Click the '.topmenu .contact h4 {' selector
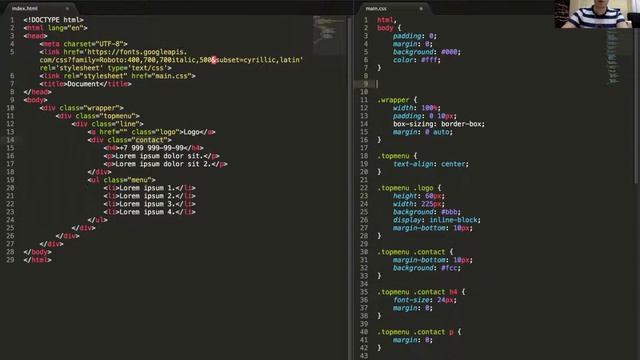The image size is (640, 360). click(x=421, y=292)
